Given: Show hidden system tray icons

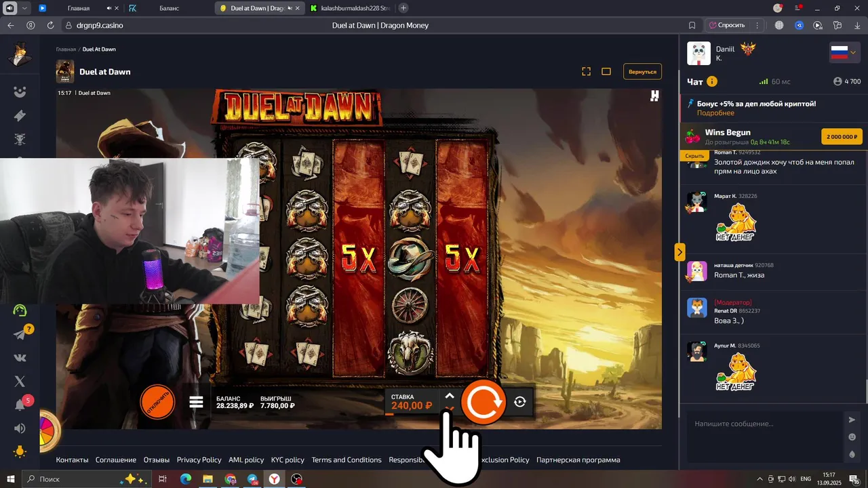Looking at the screenshot, I should tap(759, 479).
